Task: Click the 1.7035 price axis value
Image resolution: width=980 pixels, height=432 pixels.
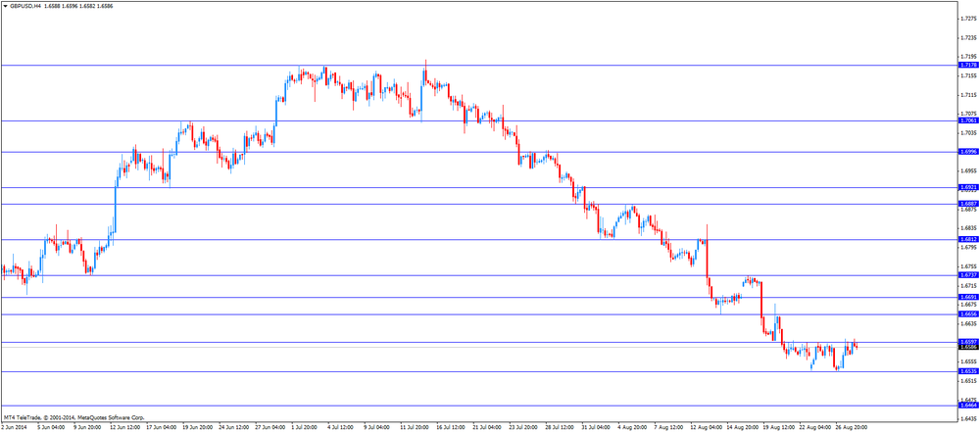Action: (967, 133)
